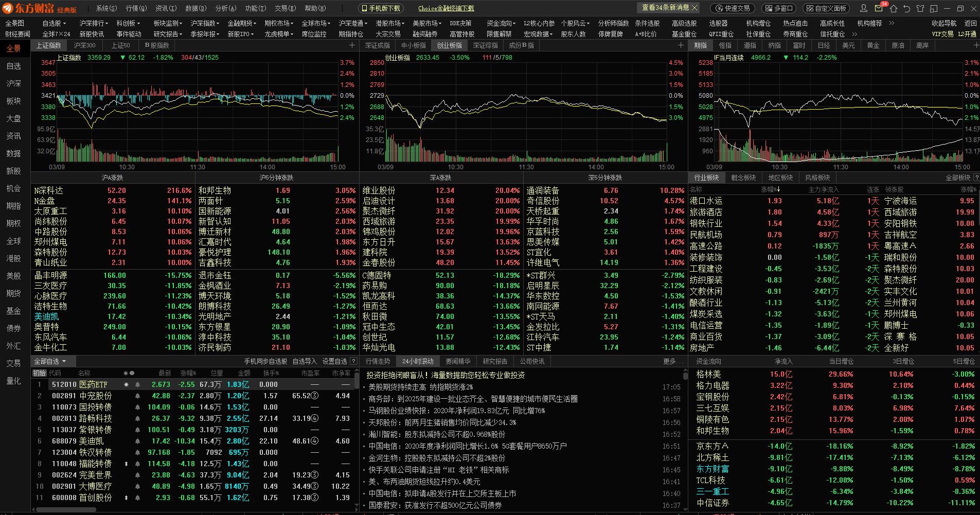Open the 交易(E) menu
Screen dimensions: 980x515
[x=285, y=8]
